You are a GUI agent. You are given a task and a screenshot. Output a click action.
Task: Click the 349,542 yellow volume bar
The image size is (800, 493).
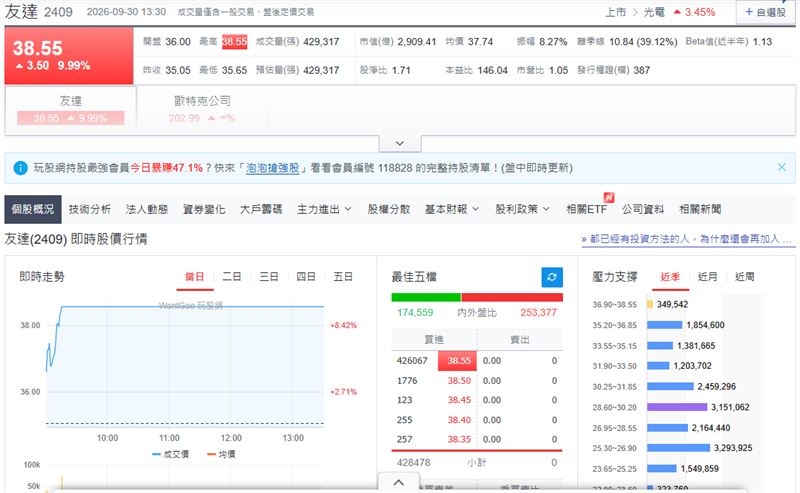point(650,304)
